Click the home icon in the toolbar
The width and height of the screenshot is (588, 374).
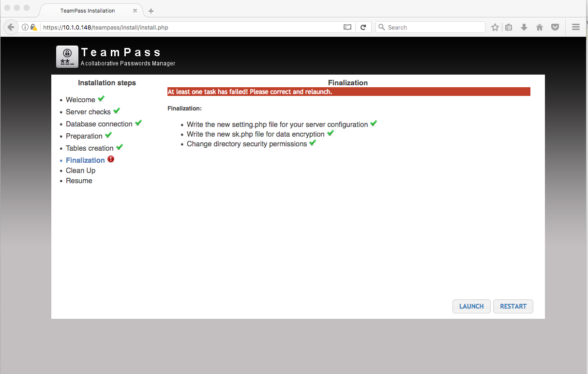coord(539,27)
